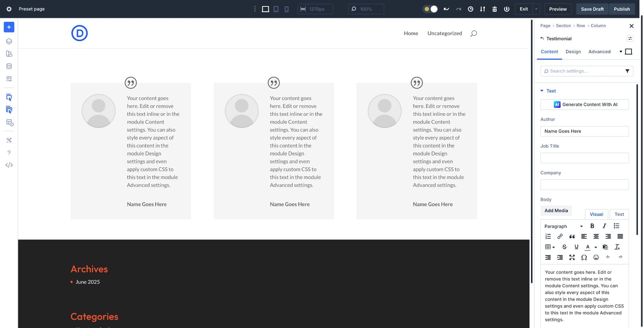644x328 pixels.
Task: Click the trash icon in top toolbar
Action: point(494,9)
